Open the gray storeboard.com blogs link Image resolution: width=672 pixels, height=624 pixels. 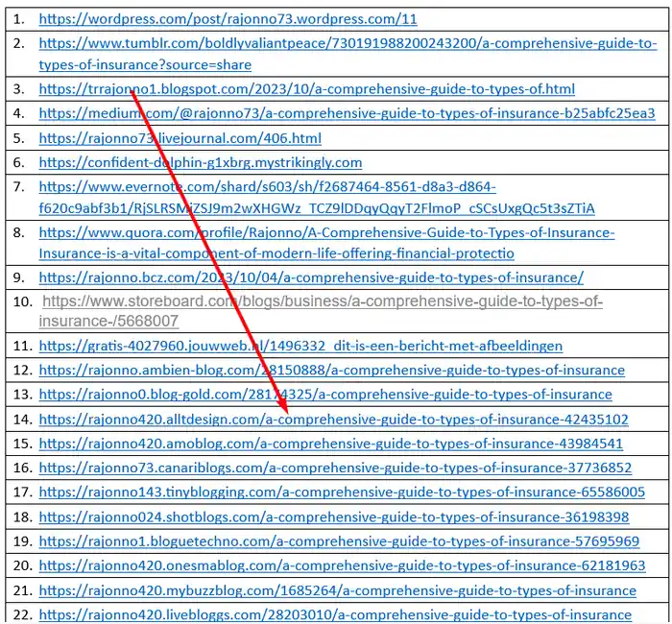321,311
